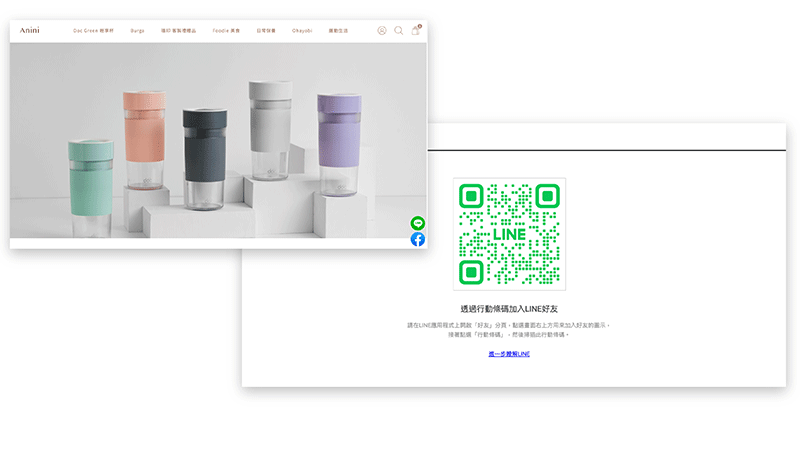800x452 pixels.
Task: Open the Okayobi menu item
Action: pos(302,31)
